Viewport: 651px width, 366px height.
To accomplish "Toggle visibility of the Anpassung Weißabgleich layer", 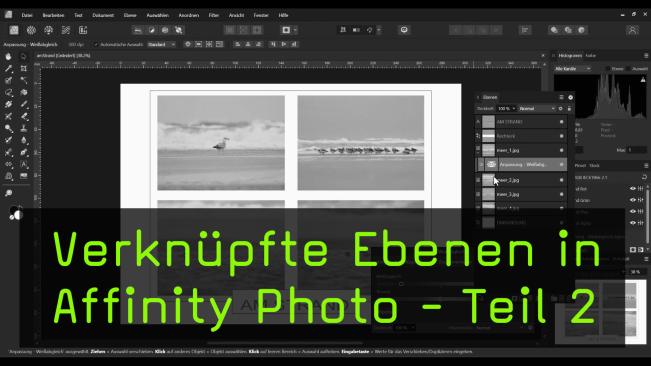I will tap(561, 165).
